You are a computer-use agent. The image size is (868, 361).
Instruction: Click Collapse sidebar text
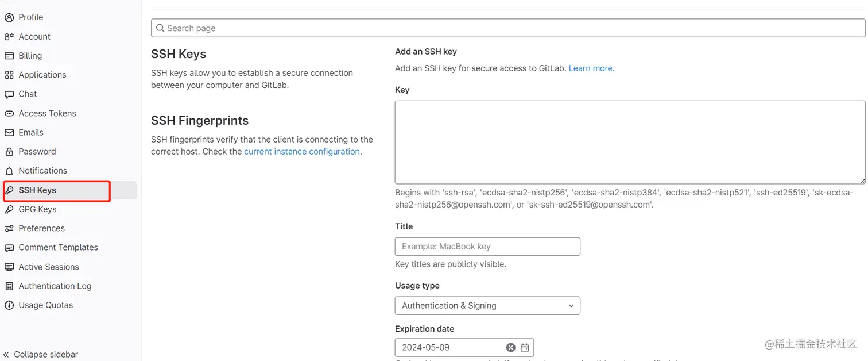[46, 355]
